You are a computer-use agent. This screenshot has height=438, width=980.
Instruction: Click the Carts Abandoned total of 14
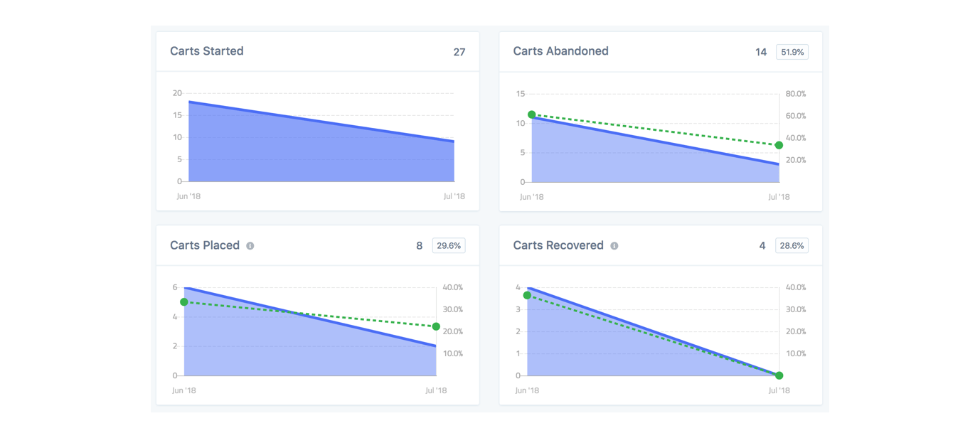[761, 52]
